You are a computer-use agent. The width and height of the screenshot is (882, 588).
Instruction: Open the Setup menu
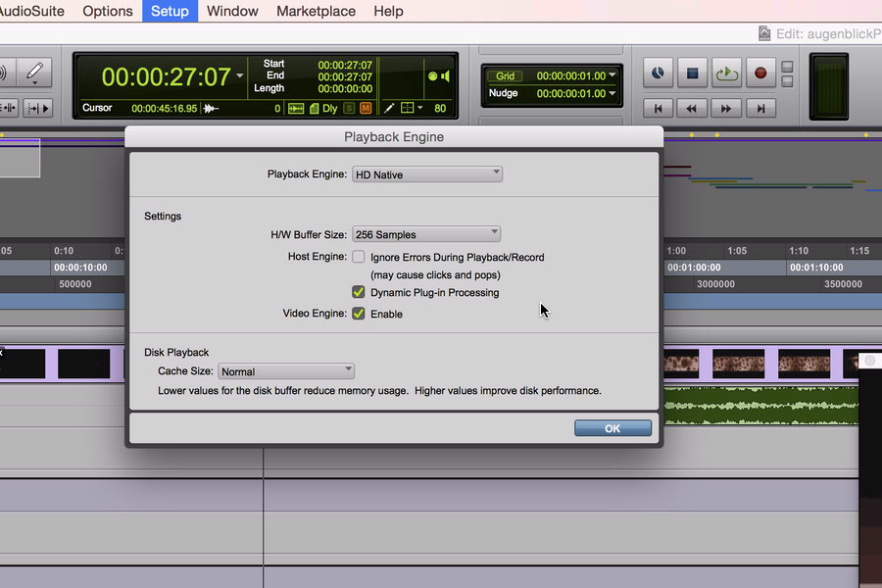pos(170,11)
